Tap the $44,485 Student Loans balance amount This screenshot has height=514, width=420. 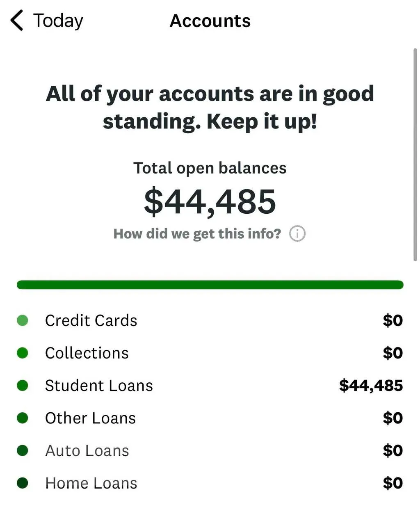pos(371,386)
